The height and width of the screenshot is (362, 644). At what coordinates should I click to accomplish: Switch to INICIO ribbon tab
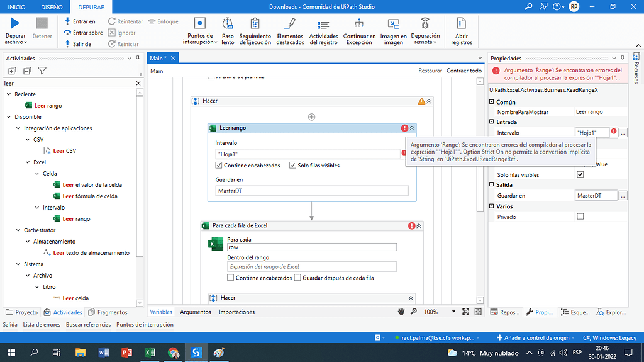coord(16,7)
